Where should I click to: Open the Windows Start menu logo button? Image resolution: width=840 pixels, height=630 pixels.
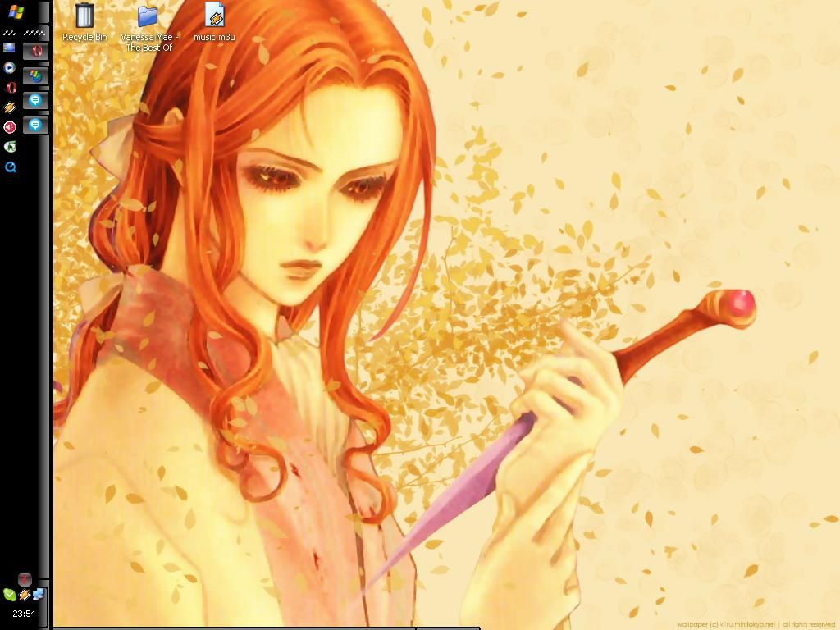(16, 11)
